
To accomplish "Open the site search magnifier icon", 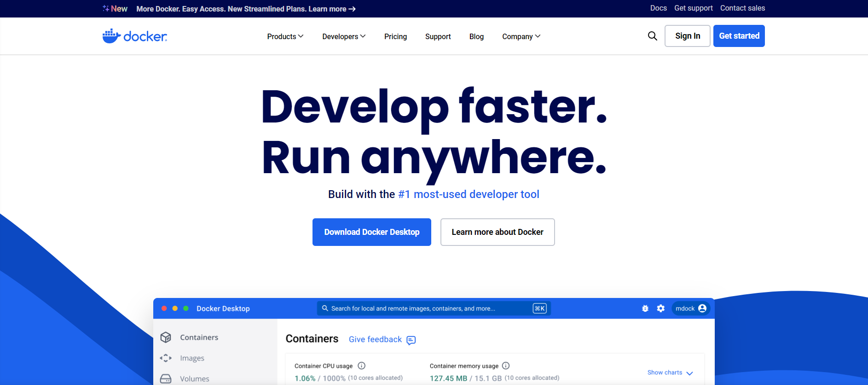I will tap(652, 36).
